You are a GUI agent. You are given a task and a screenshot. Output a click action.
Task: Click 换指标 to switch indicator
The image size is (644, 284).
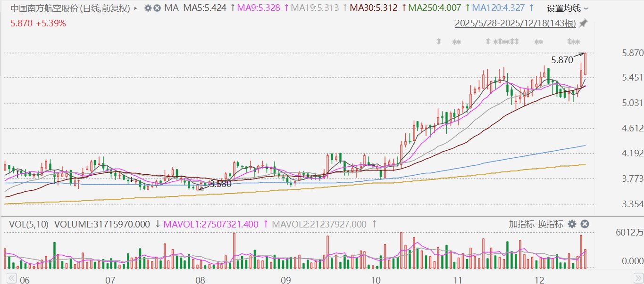point(551,224)
